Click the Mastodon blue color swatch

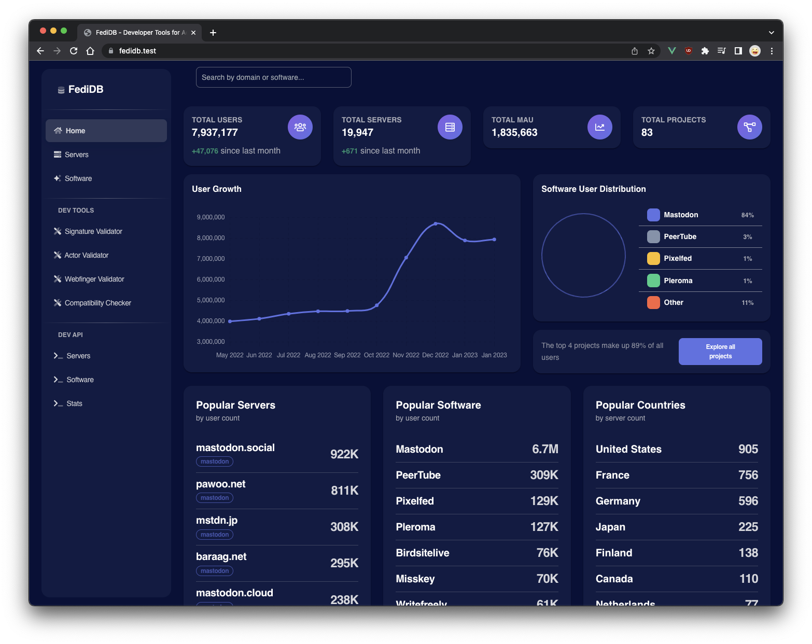(653, 215)
